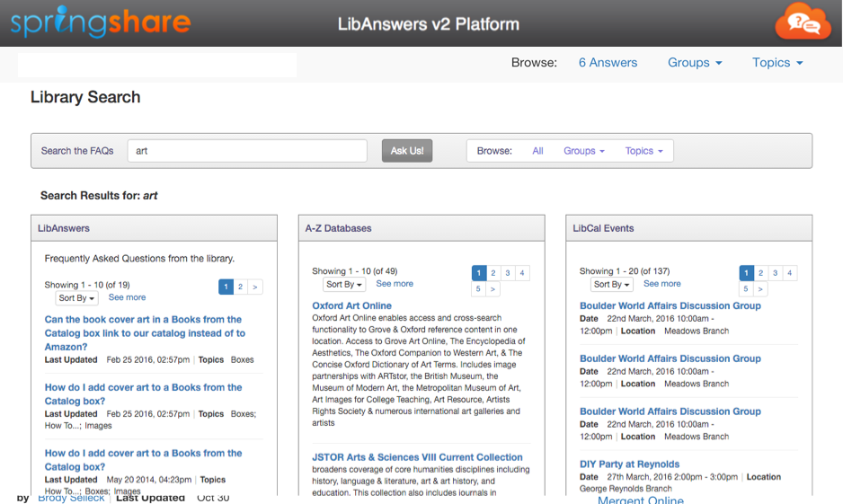This screenshot has height=504, width=843.
Task: Open FAQ about book cover art linking to catalog
Action: coord(145,333)
